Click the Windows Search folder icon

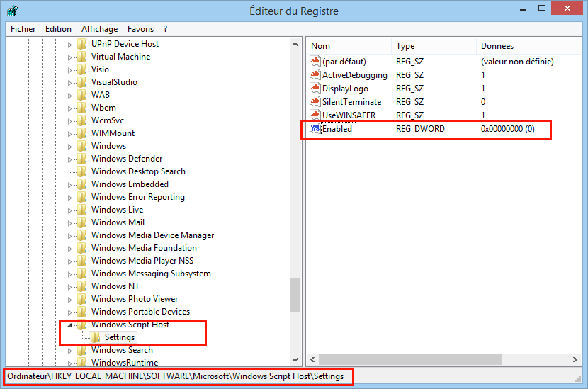82,350
